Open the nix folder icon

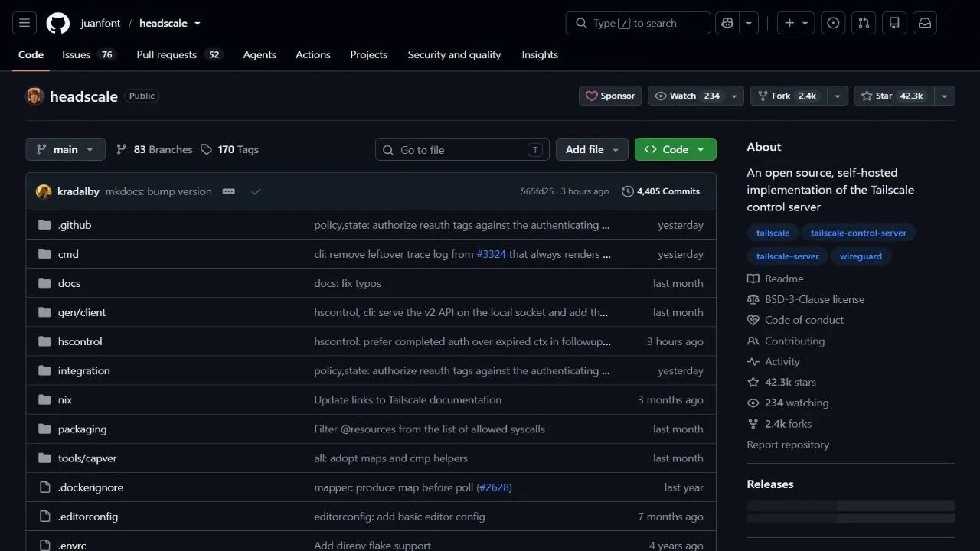pyautogui.click(x=44, y=399)
